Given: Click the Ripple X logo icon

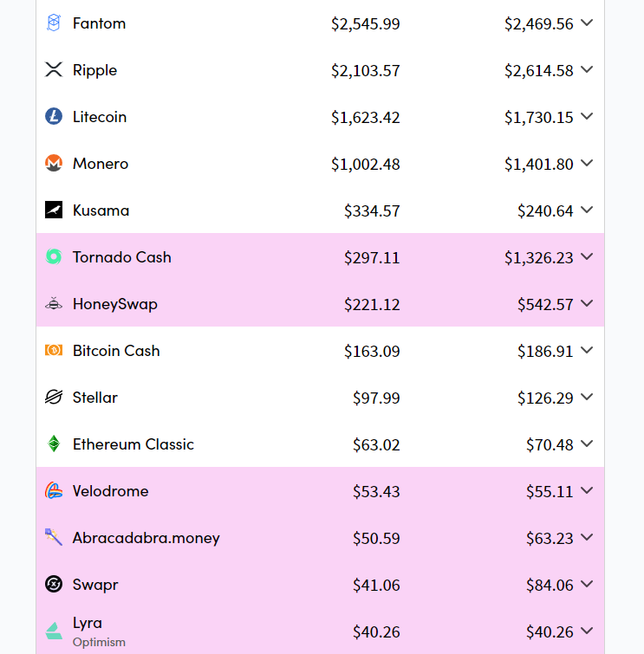Looking at the screenshot, I should [54, 69].
